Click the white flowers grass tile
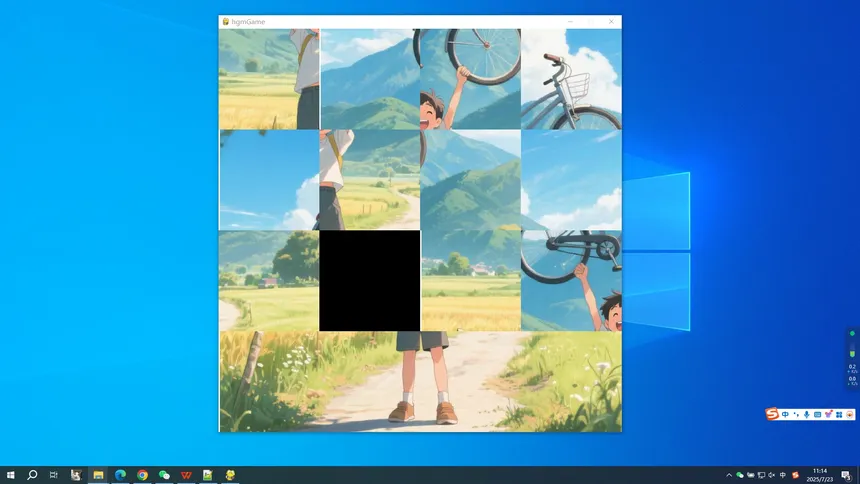 point(571,381)
